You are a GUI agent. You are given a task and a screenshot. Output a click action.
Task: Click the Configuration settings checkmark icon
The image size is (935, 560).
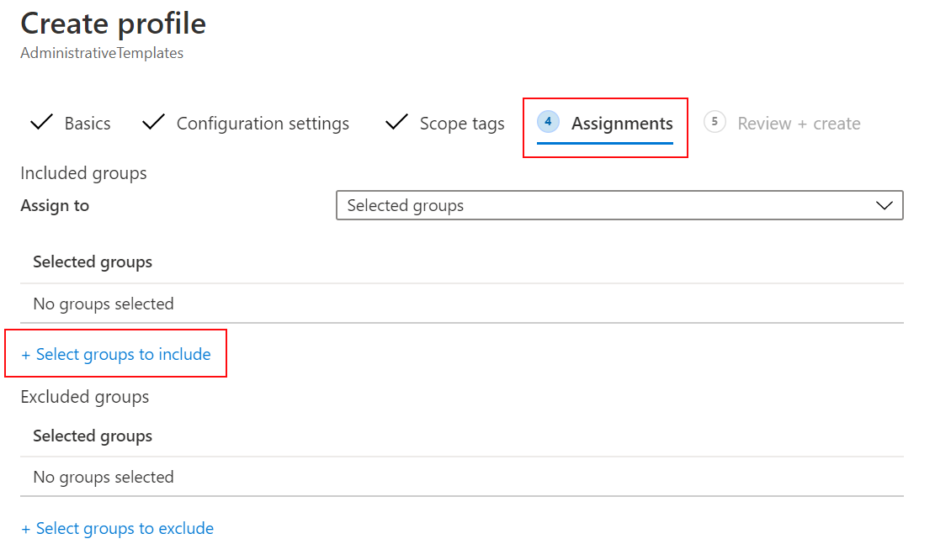pyautogui.click(x=153, y=122)
